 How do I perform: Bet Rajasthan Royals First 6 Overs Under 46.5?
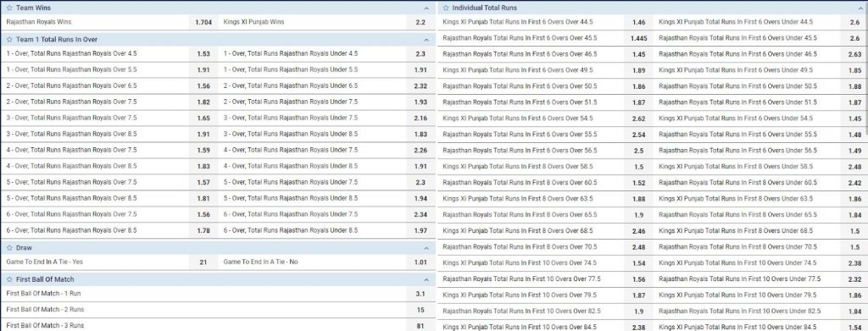854,55
